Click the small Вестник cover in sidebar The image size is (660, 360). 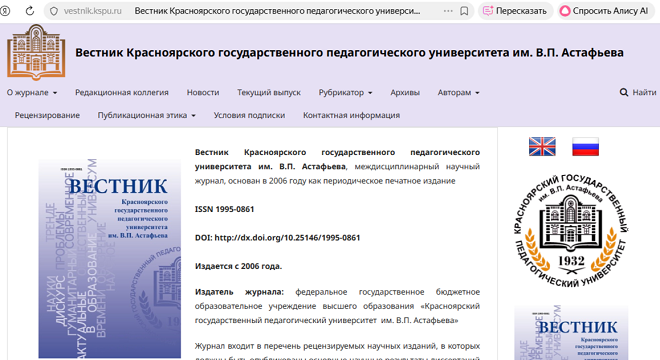[571, 333]
